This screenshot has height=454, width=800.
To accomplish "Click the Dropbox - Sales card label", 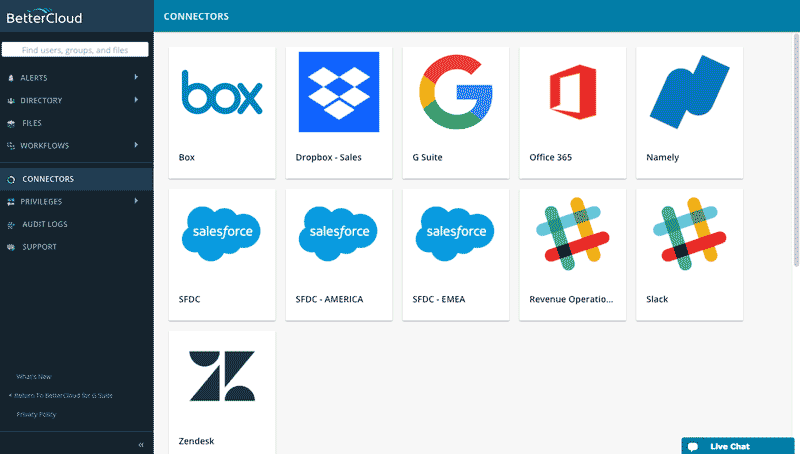I will (x=329, y=157).
